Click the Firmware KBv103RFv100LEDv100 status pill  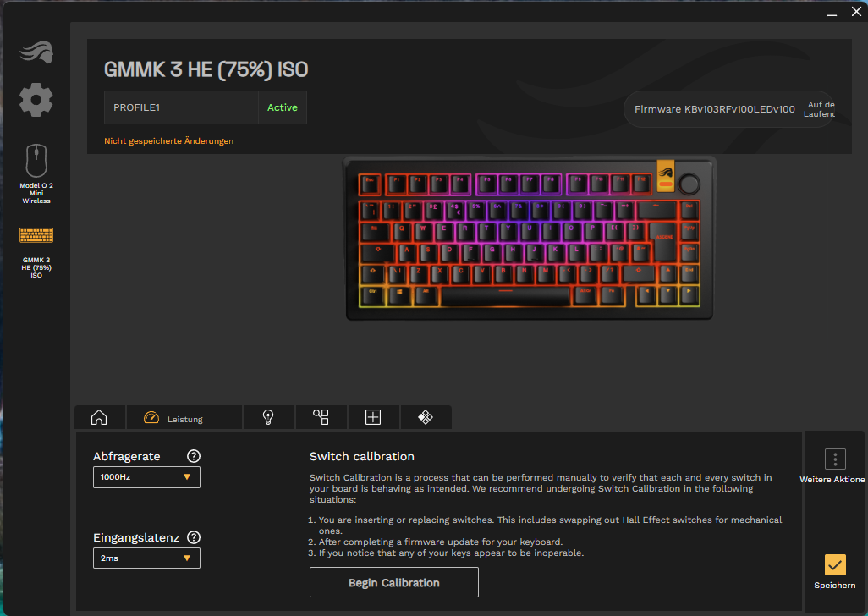(x=729, y=109)
